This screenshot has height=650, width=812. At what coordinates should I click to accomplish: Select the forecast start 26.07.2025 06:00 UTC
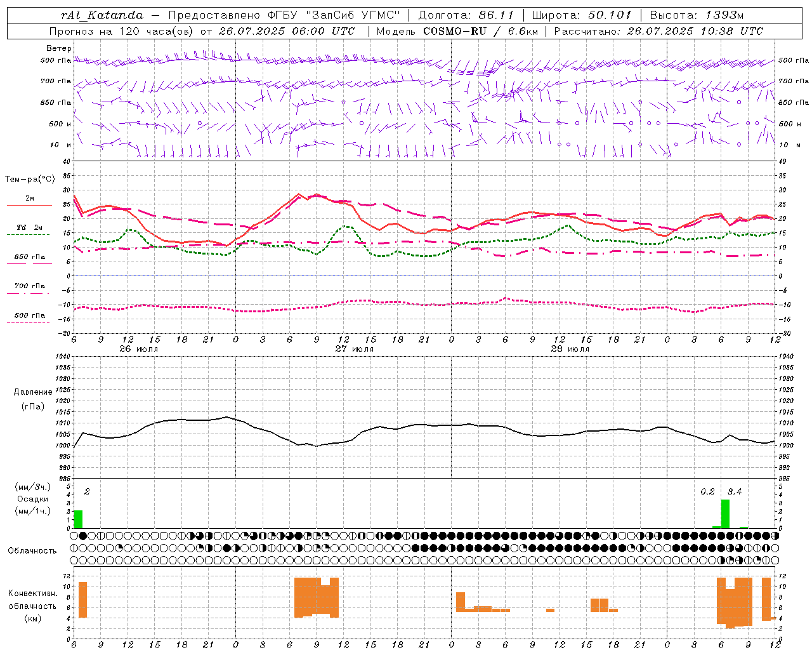point(286,31)
